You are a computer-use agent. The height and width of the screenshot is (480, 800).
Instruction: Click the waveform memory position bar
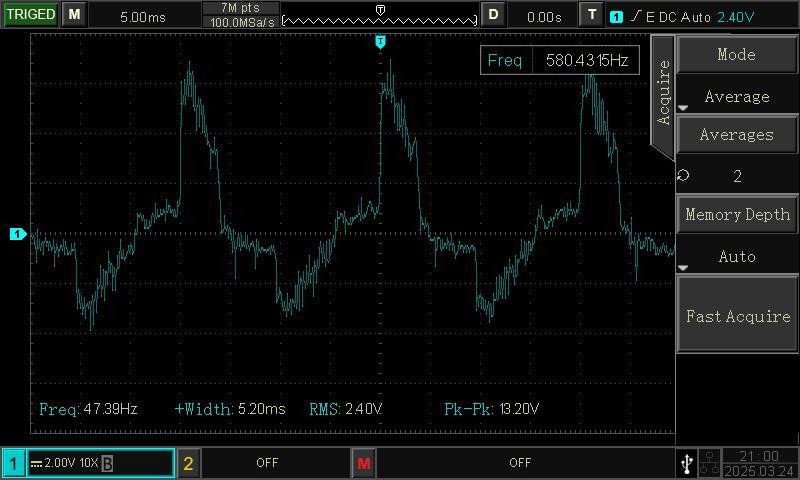[x=380, y=20]
